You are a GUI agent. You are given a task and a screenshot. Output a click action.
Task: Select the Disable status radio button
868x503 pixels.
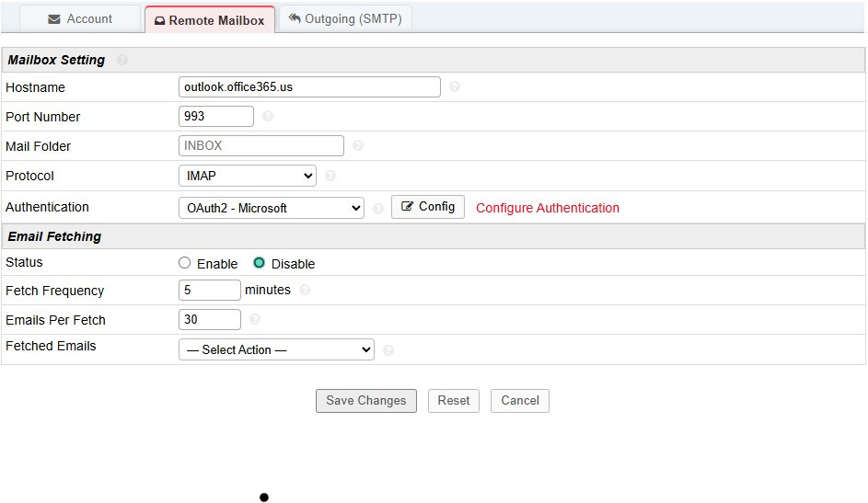pyautogui.click(x=259, y=263)
